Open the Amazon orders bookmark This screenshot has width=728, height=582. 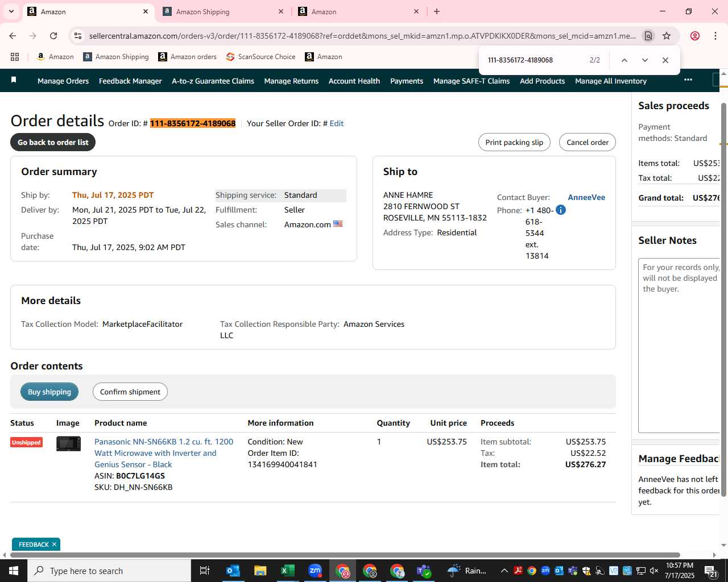188,57
